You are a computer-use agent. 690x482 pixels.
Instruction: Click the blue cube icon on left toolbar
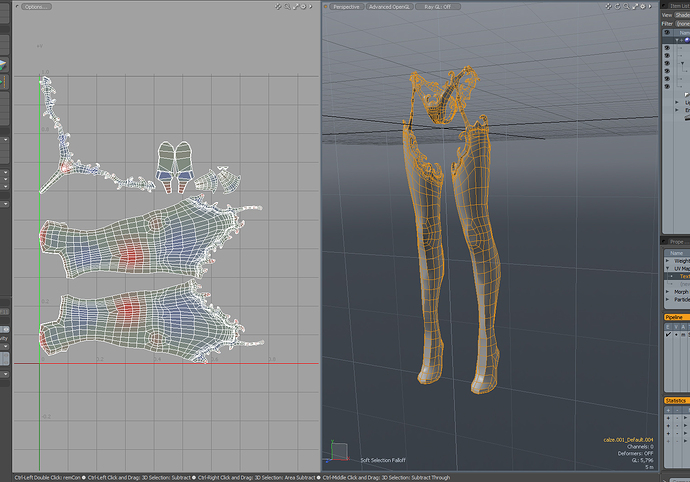(3, 65)
